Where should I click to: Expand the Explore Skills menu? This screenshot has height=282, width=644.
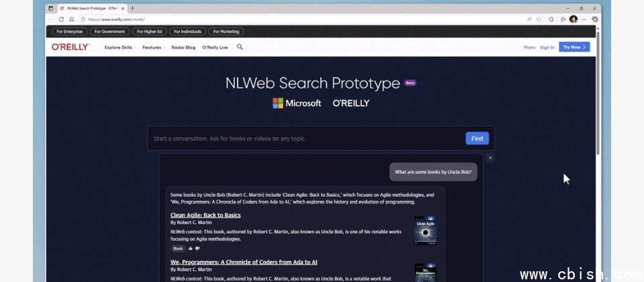120,47
